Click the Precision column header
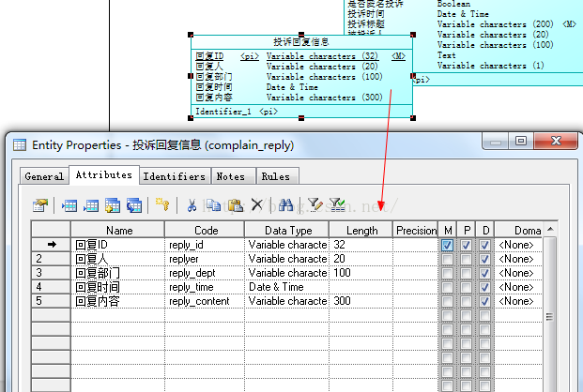Screen dimensions: 583x392 pyautogui.click(x=416, y=231)
